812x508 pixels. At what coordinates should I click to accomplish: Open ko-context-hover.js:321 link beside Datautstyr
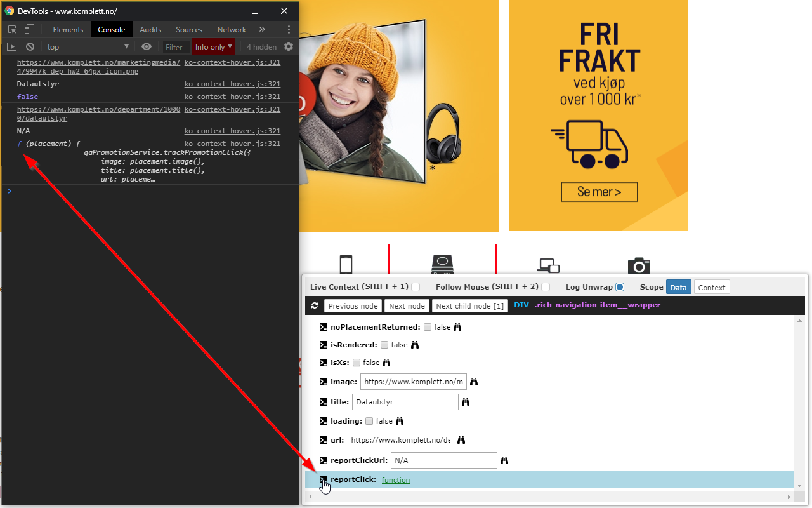[x=232, y=84]
